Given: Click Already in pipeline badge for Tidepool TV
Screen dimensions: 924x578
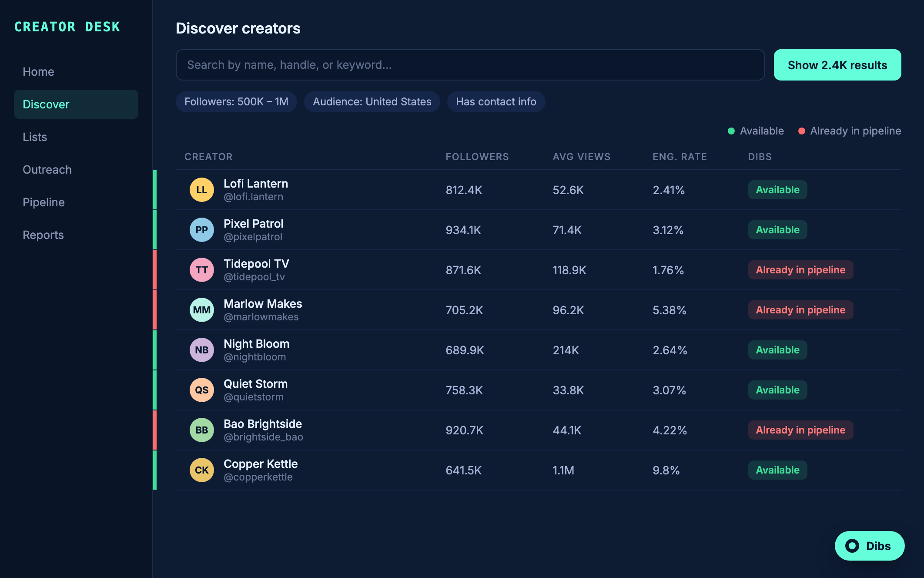Looking at the screenshot, I should pos(800,270).
